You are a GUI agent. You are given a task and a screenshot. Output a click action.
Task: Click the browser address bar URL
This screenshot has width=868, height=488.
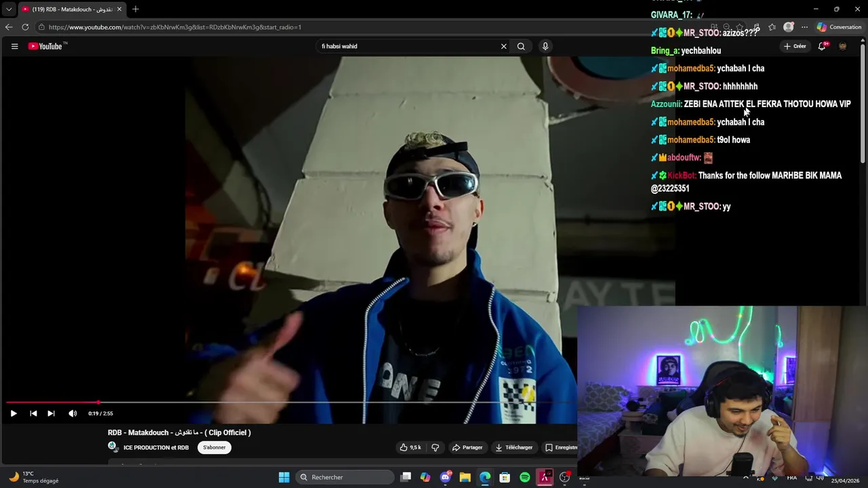click(x=175, y=27)
